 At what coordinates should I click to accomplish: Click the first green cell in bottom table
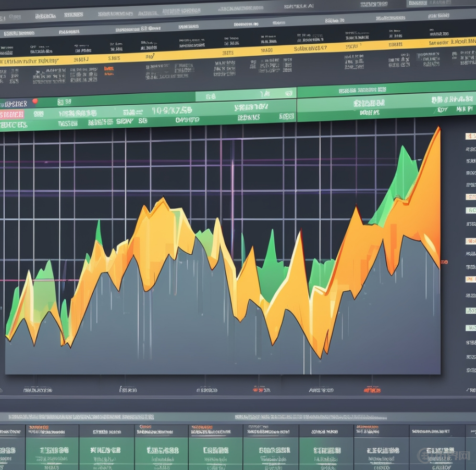50,450
